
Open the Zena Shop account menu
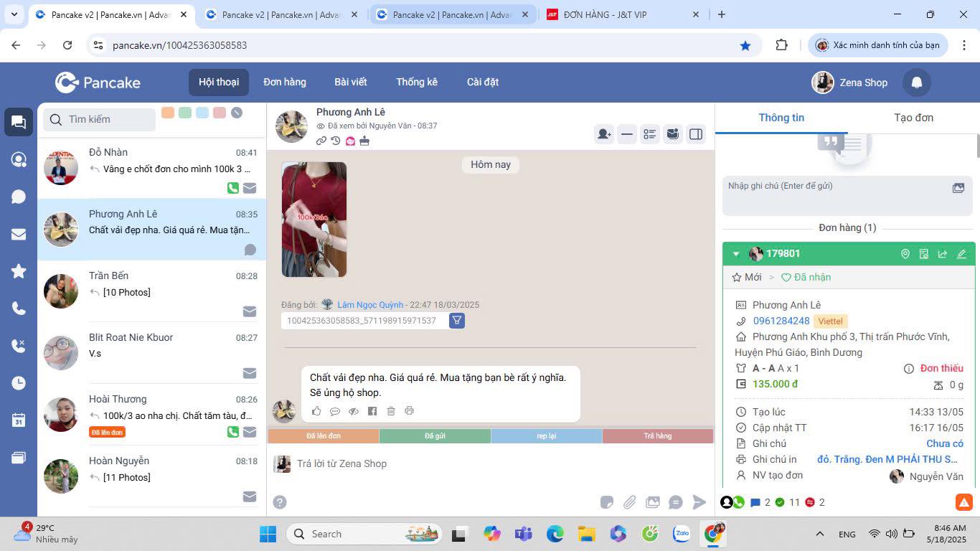click(x=850, y=83)
